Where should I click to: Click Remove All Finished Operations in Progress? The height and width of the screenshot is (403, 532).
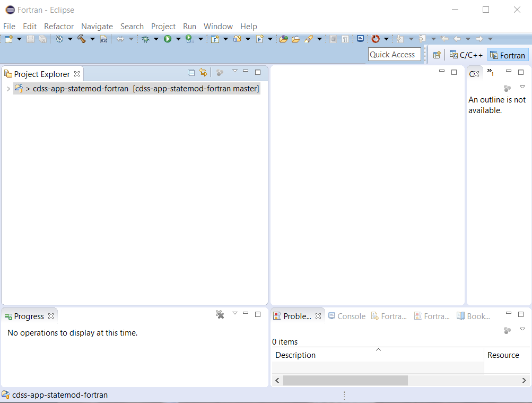click(x=220, y=314)
